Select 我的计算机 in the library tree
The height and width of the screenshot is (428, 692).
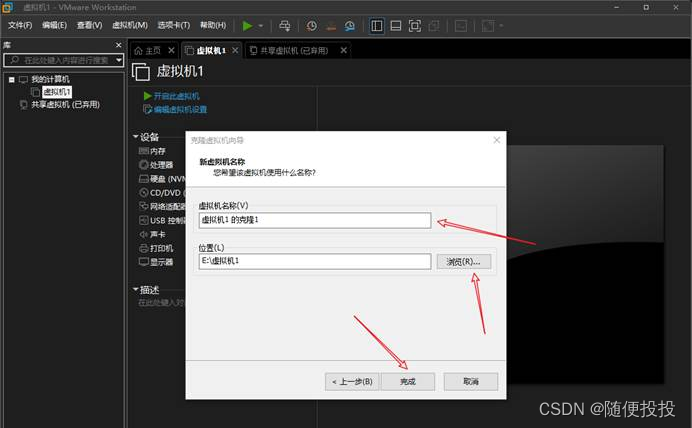point(50,79)
